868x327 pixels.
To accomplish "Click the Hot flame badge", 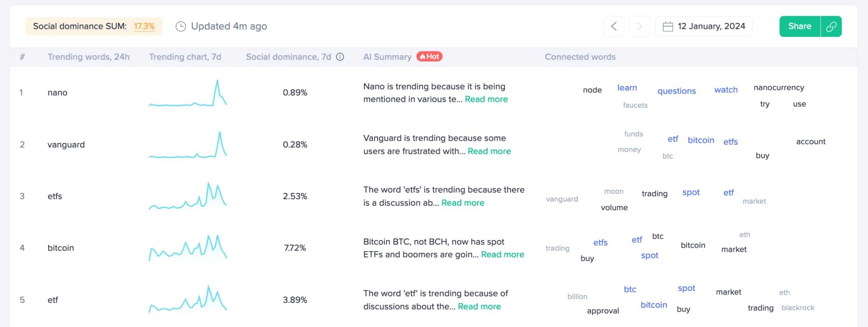I will coord(429,56).
